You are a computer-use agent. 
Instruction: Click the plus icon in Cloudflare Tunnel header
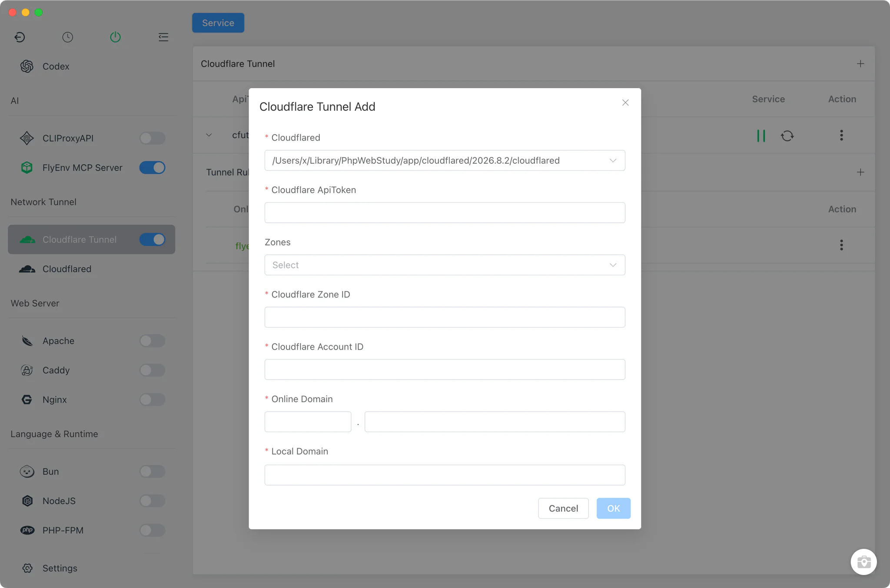(860, 64)
